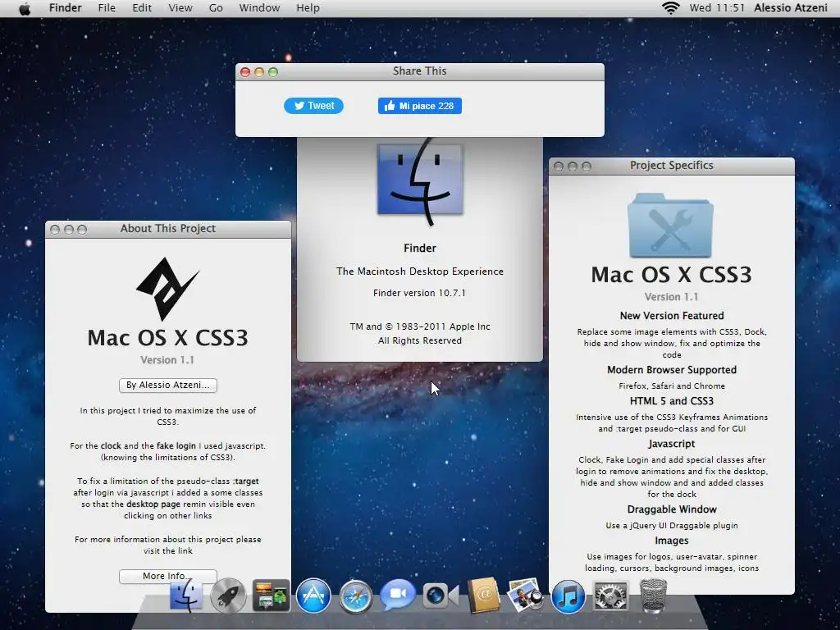Click the 'Finder version 10.7.1' text
Viewport: 840px width, 630px height.
click(419, 293)
